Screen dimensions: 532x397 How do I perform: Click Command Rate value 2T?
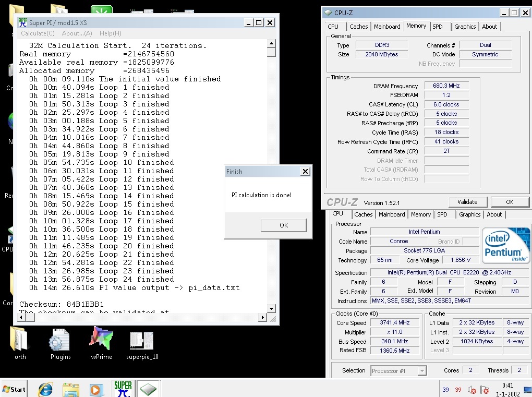click(x=446, y=151)
